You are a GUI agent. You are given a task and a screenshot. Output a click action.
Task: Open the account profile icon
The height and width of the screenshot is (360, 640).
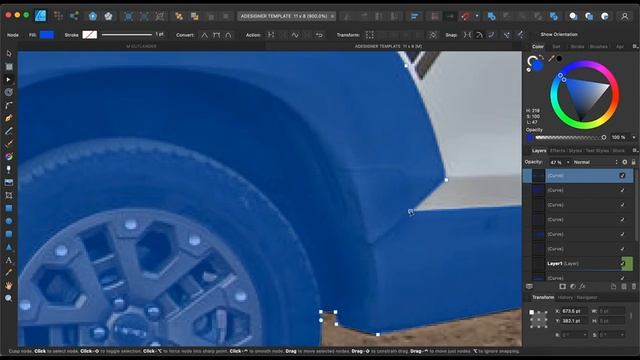(624, 16)
